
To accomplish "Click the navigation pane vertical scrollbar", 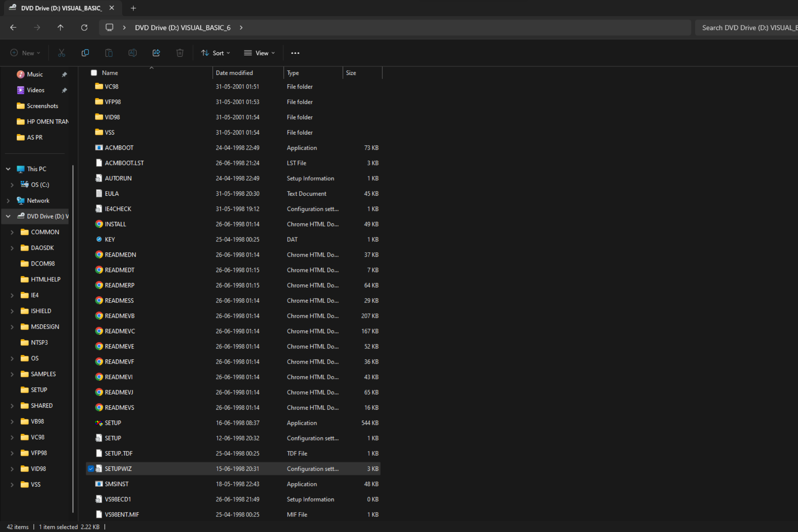I will click(x=73, y=339).
